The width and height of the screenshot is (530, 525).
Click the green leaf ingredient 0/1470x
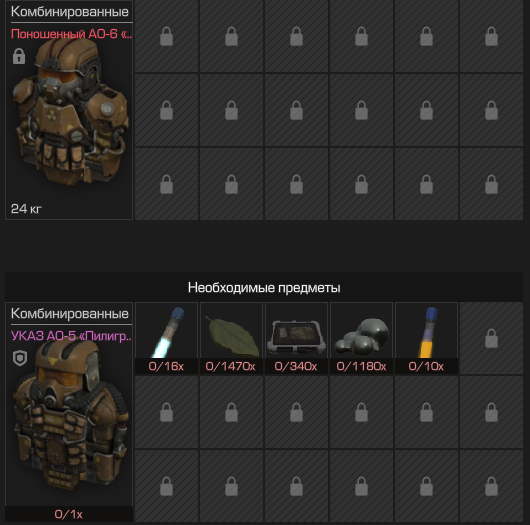click(x=231, y=338)
